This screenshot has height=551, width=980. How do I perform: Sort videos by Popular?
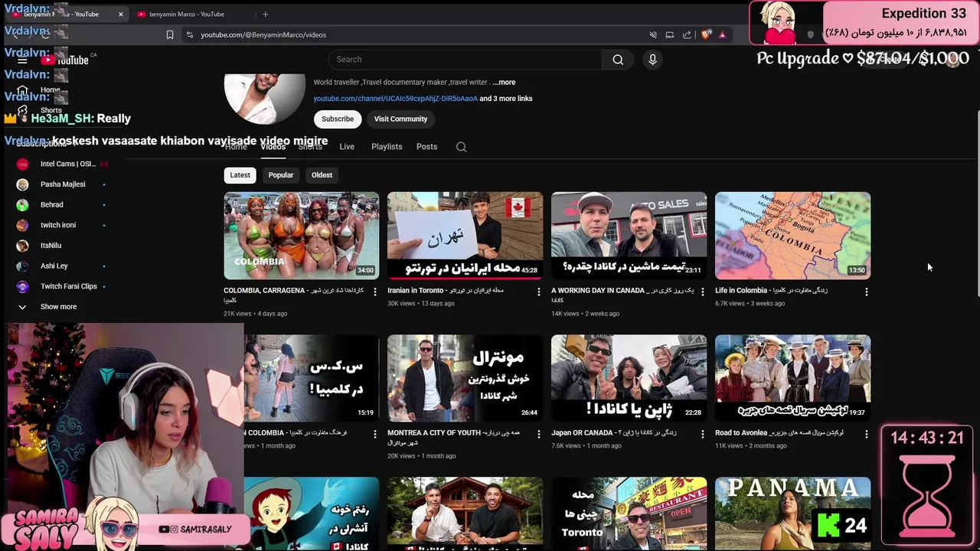click(x=281, y=175)
